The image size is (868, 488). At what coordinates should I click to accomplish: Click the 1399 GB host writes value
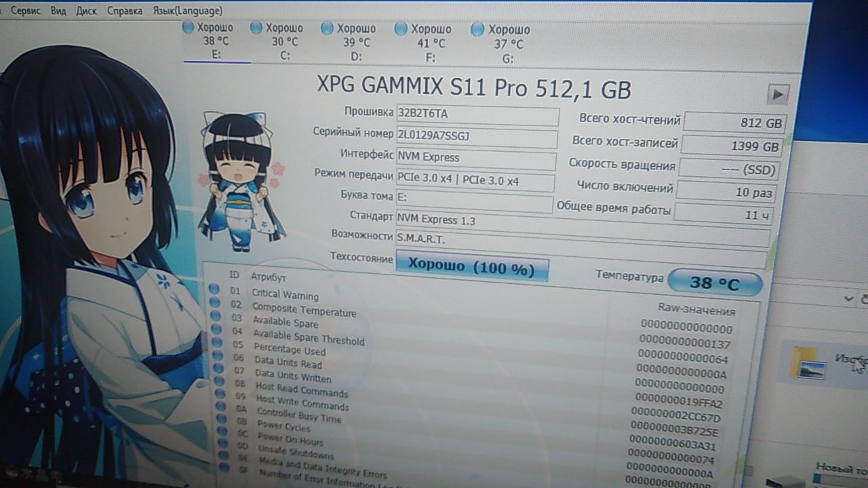[732, 146]
